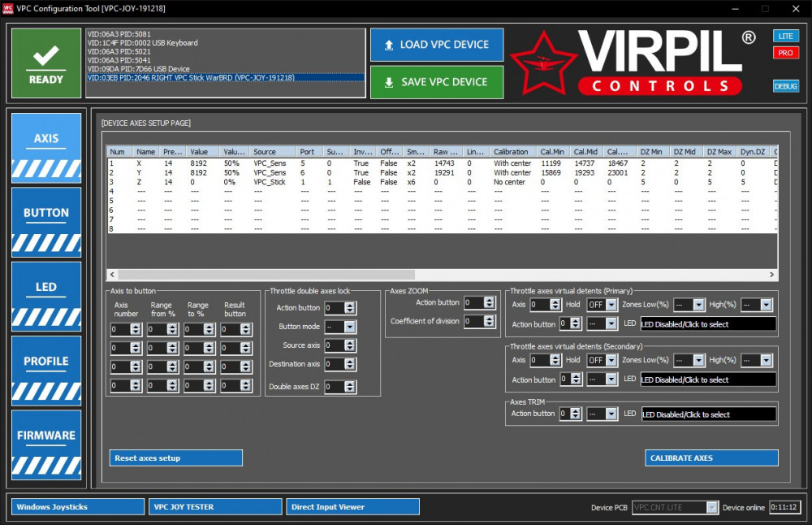The height and width of the screenshot is (525, 812).
Task: Select the RIGHT VPC Stick WarBRD device
Action: tap(191, 78)
